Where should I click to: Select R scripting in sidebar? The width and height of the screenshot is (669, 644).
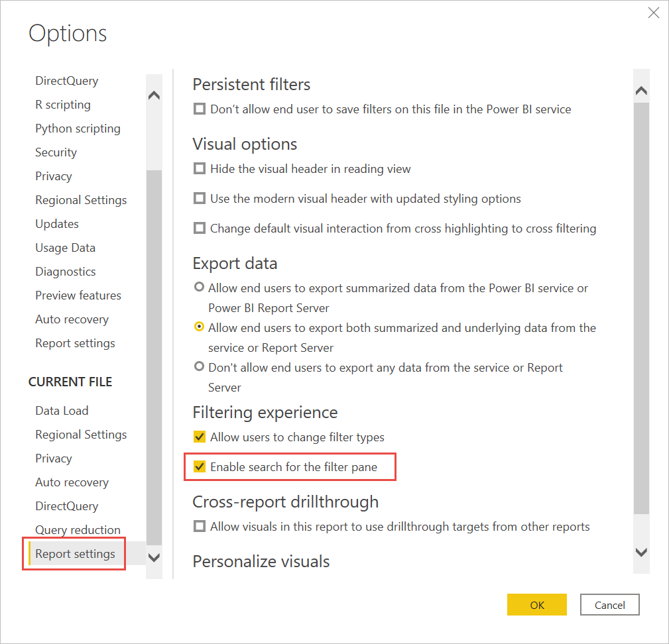pos(63,105)
